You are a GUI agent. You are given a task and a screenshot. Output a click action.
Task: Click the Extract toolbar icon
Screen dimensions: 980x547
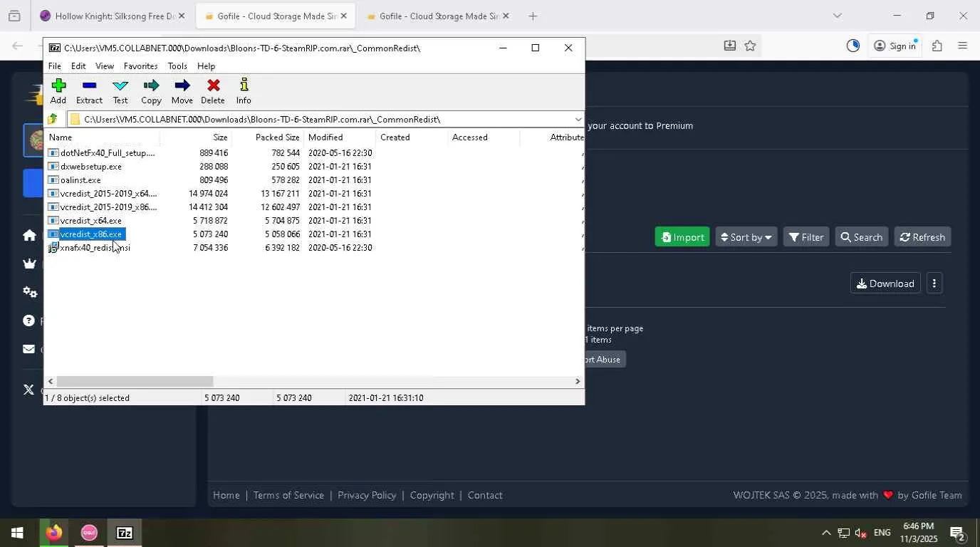click(x=89, y=91)
